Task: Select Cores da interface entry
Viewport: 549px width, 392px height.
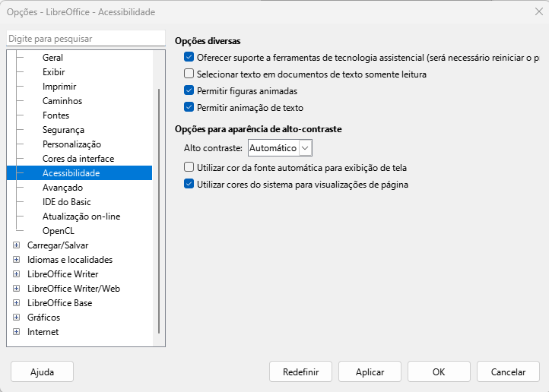Action: pos(78,159)
